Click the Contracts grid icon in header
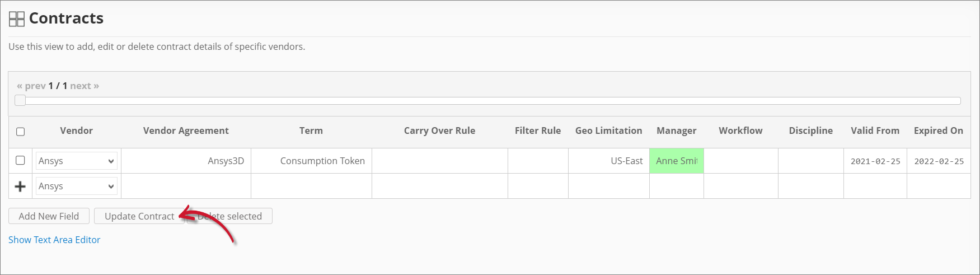Image resolution: width=980 pixels, height=275 pixels. 17,19
